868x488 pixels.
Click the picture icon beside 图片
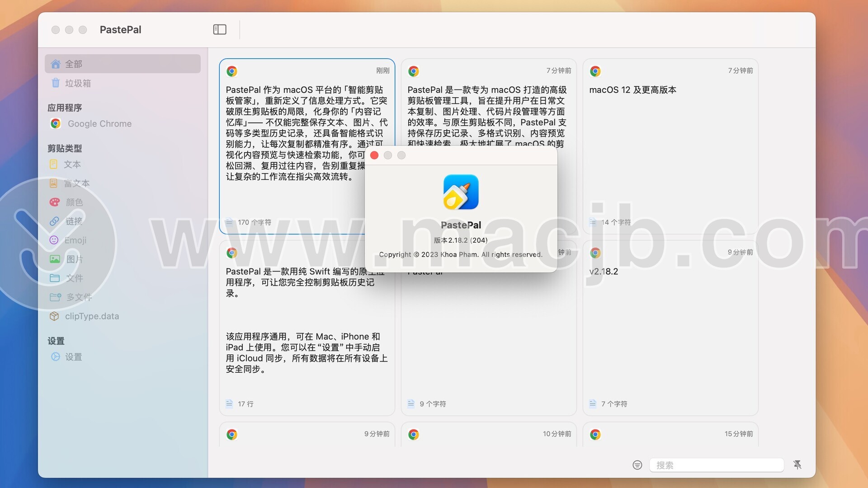coord(55,259)
